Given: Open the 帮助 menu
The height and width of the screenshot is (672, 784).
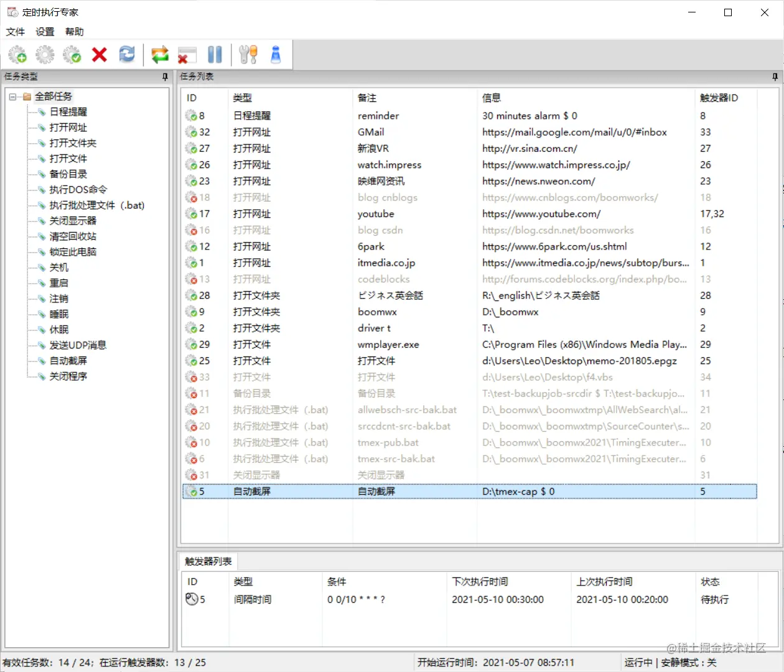Looking at the screenshot, I should click(x=74, y=32).
